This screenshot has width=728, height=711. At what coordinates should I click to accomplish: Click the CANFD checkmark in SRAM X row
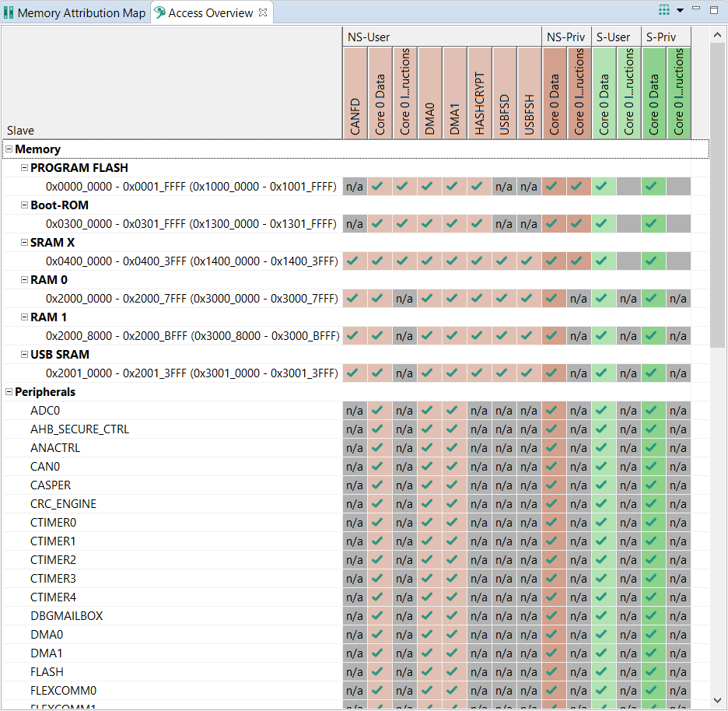point(355,261)
